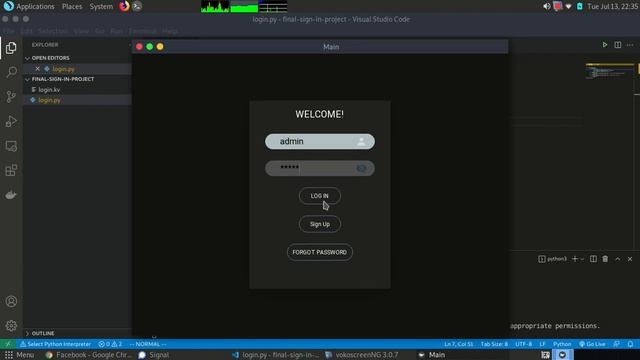This screenshot has height=360, width=640.
Task: Click the Sign Up button
Action: [320, 224]
